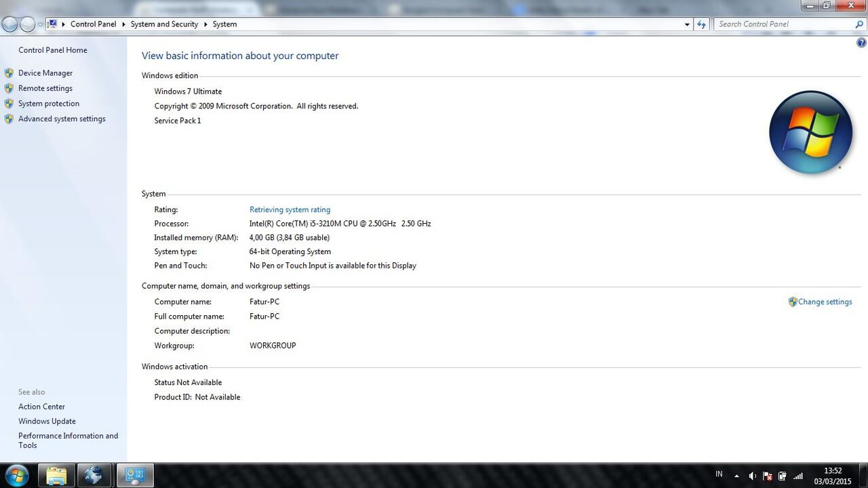Open the Windows Start menu
The width and height of the screenshot is (868, 488).
(16, 475)
